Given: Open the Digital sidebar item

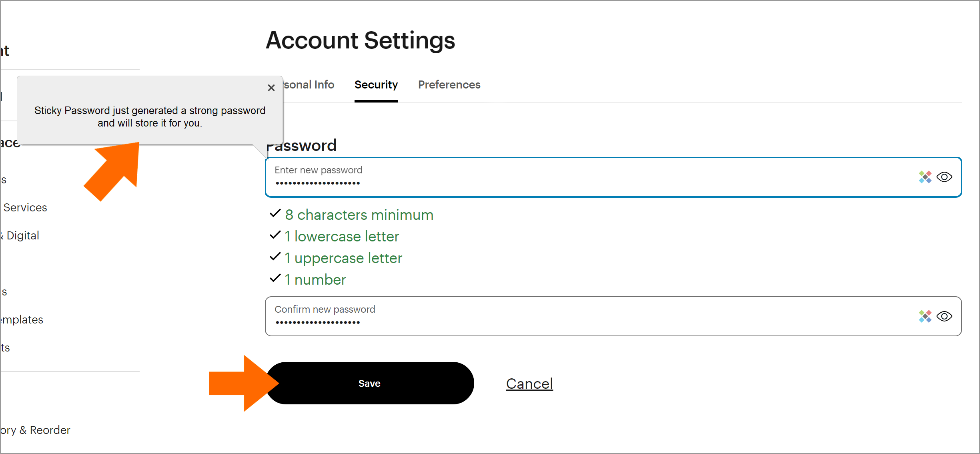Looking at the screenshot, I should [21, 235].
